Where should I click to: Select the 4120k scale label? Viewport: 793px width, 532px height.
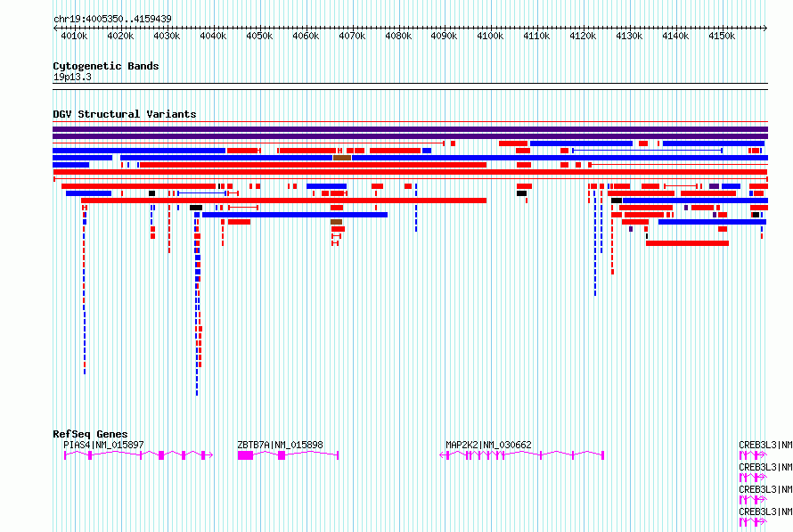[583, 36]
